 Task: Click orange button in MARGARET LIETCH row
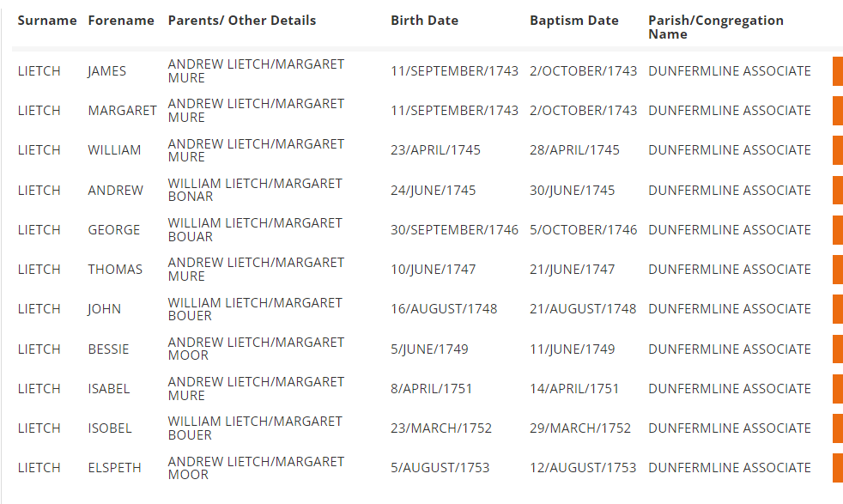837,111
